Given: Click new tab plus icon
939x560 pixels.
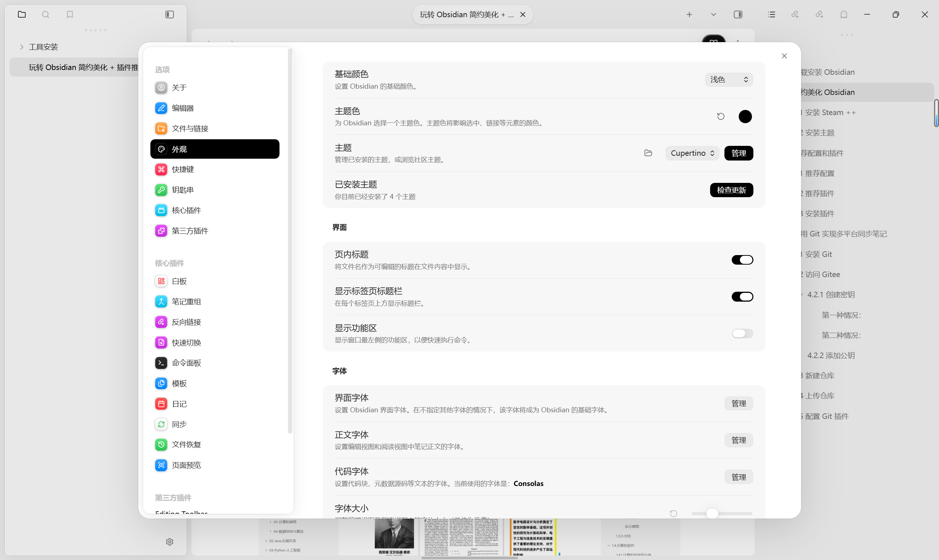Looking at the screenshot, I should (x=689, y=14).
